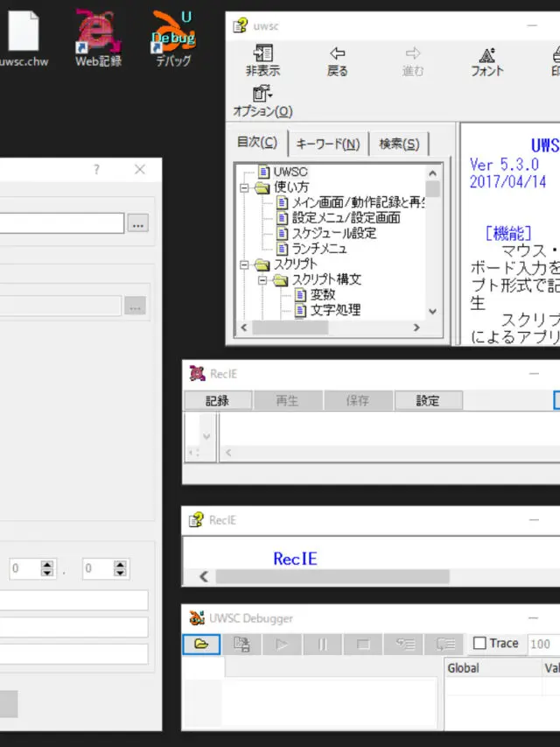
Task: Click the 進む forward arrow in uwsc help
Action: coord(412,60)
